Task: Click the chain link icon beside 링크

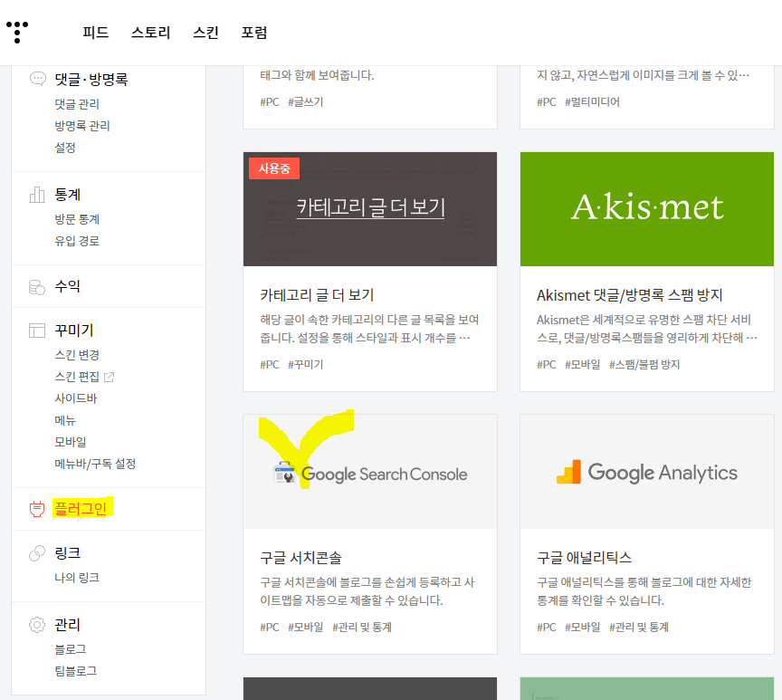Action: [37, 553]
